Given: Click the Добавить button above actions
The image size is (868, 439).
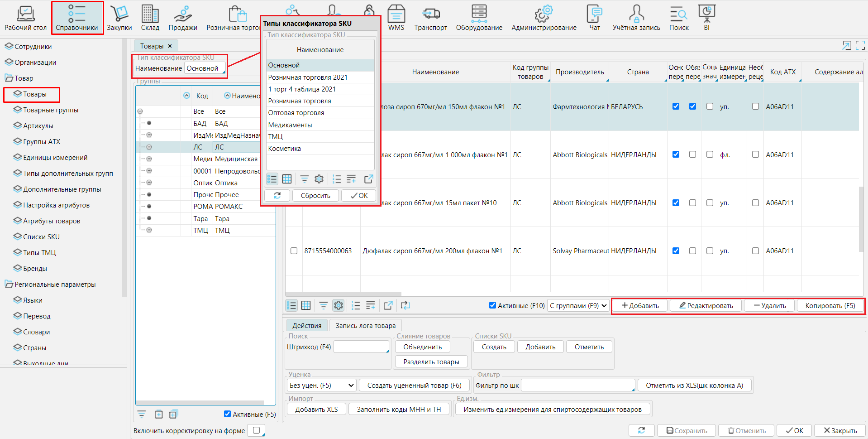Looking at the screenshot, I should pos(640,306).
